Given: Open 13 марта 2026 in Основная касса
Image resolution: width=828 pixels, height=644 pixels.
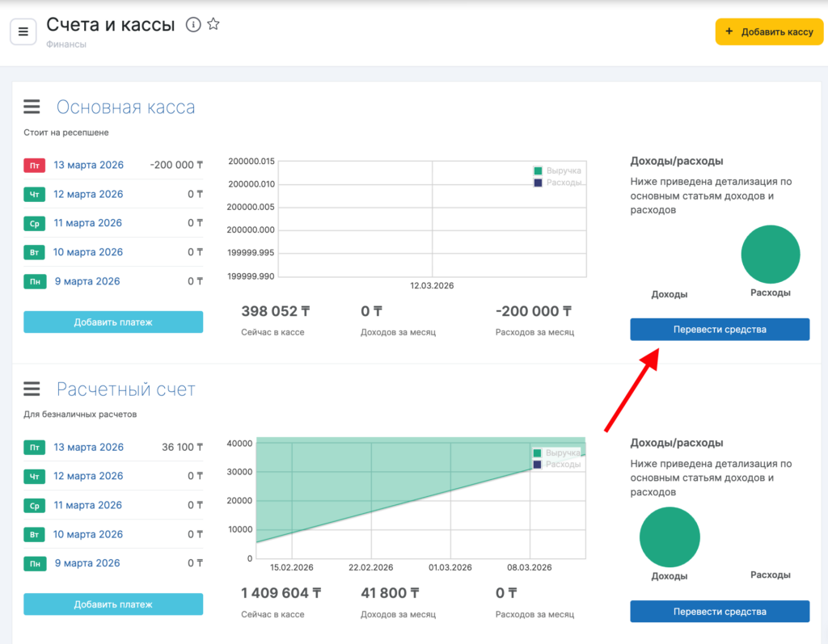Looking at the screenshot, I should (x=88, y=165).
